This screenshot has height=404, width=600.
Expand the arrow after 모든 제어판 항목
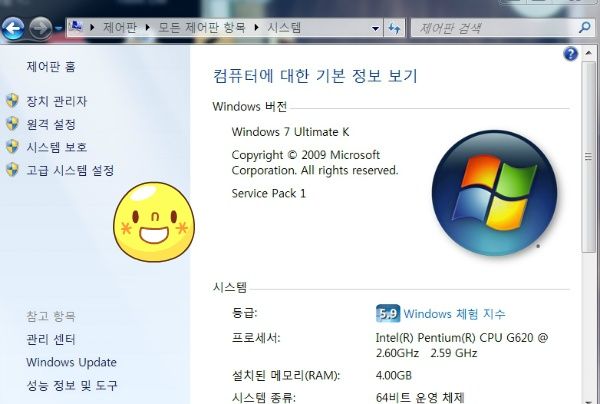click(x=256, y=28)
